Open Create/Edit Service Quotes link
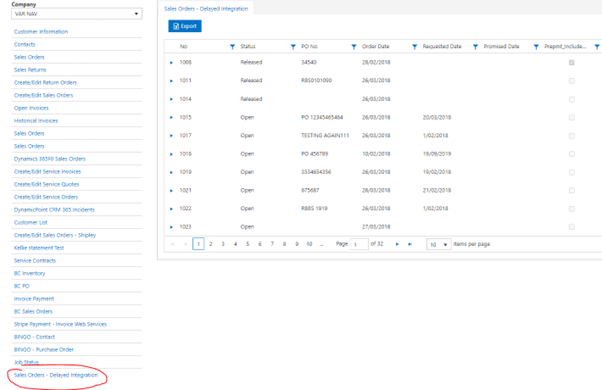The height and width of the screenshot is (390, 602). tap(46, 184)
